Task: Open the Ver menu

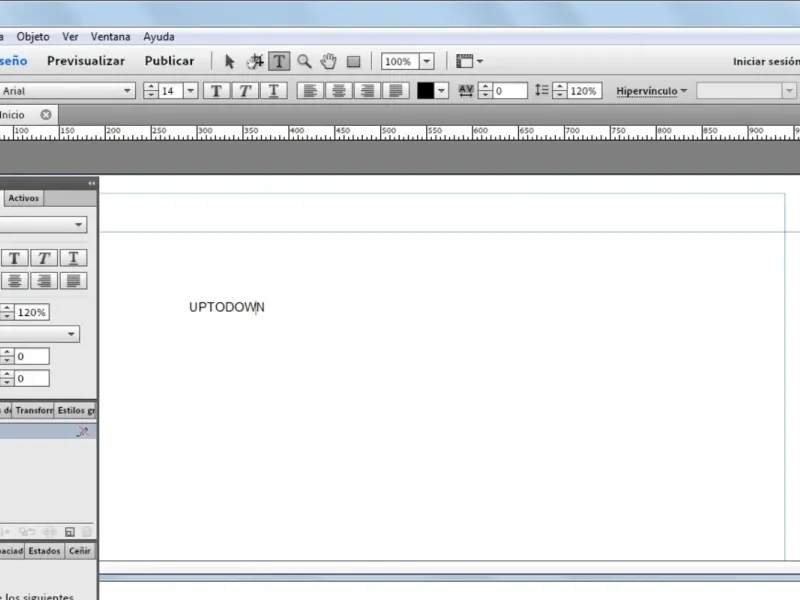Action: 70,37
